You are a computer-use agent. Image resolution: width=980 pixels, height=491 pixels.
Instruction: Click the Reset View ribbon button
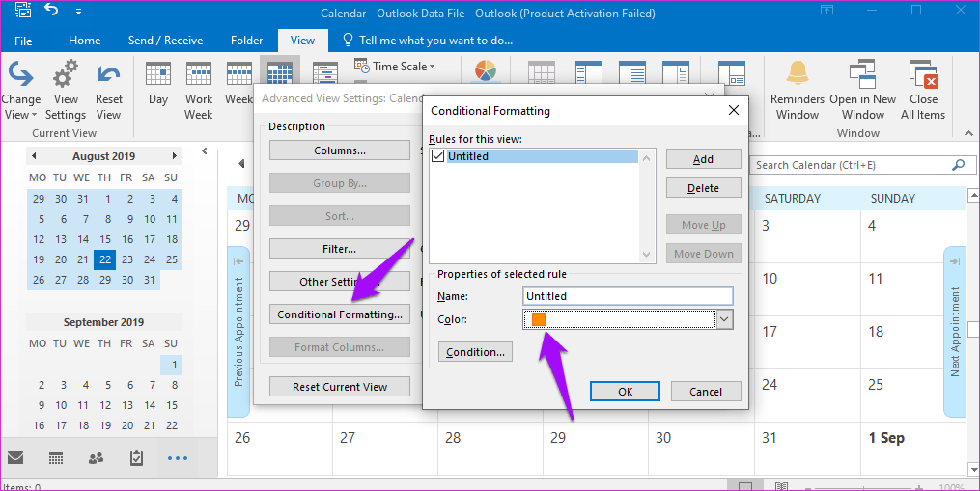point(109,91)
